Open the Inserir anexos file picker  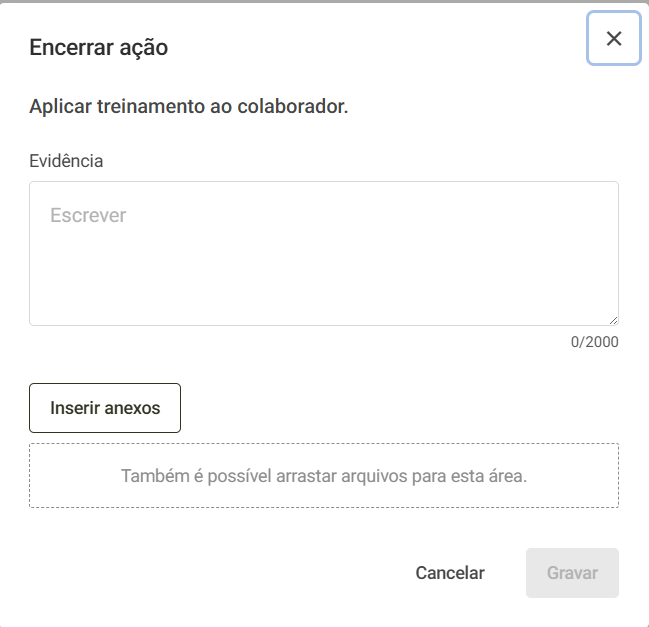(x=105, y=408)
